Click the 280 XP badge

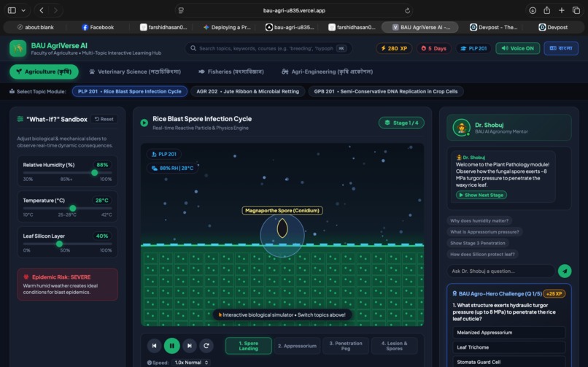(394, 48)
